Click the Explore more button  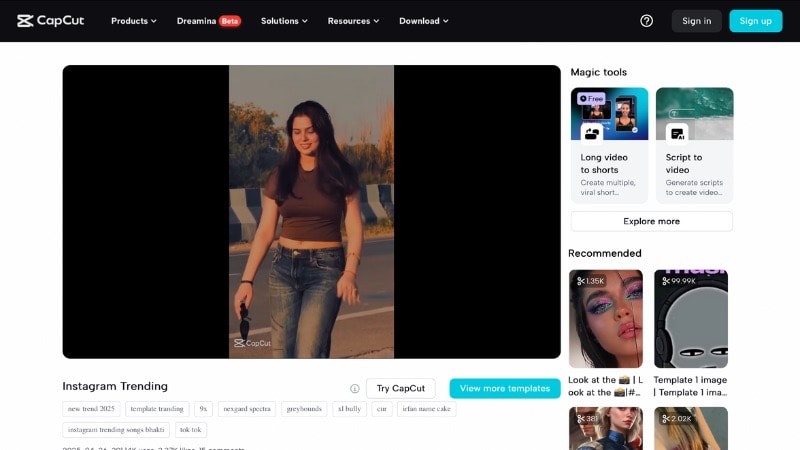(x=652, y=221)
